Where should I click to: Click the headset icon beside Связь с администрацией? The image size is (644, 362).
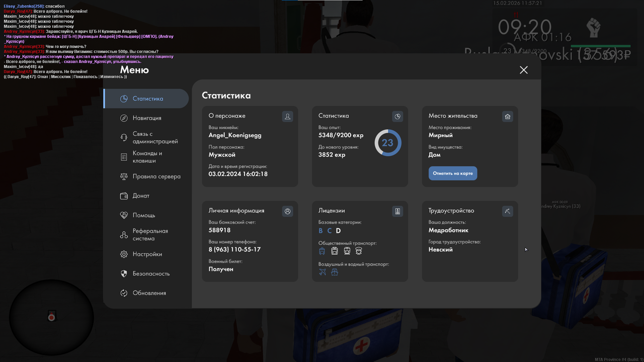[124, 138]
